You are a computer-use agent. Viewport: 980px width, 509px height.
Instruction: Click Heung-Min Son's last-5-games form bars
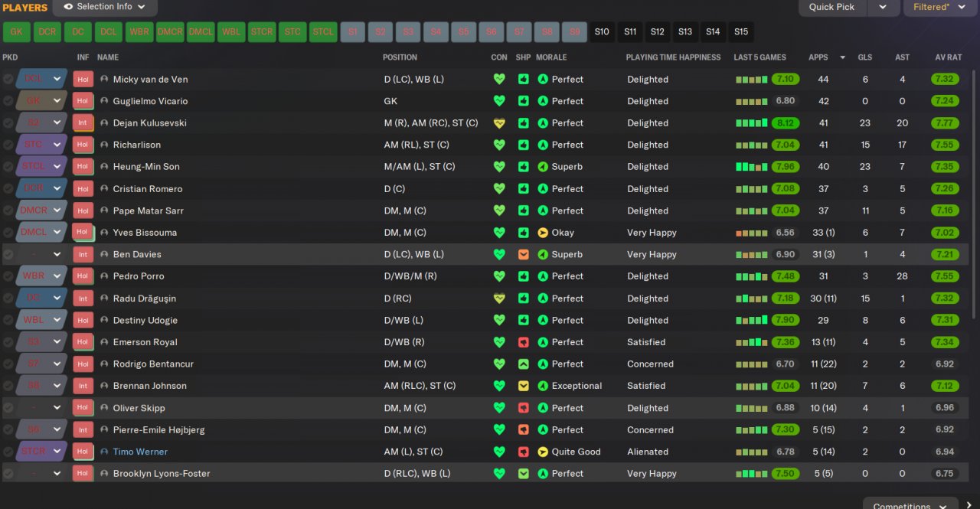(x=752, y=166)
